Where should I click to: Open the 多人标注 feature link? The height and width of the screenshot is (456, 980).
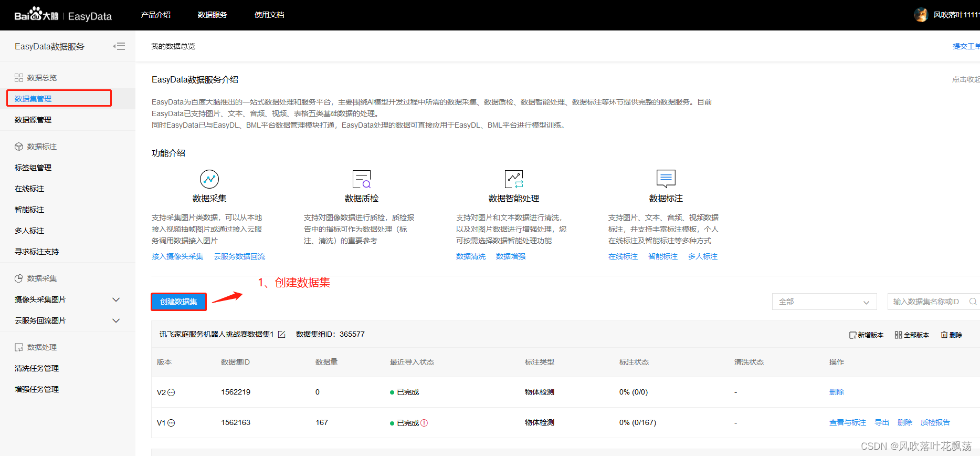tap(703, 256)
